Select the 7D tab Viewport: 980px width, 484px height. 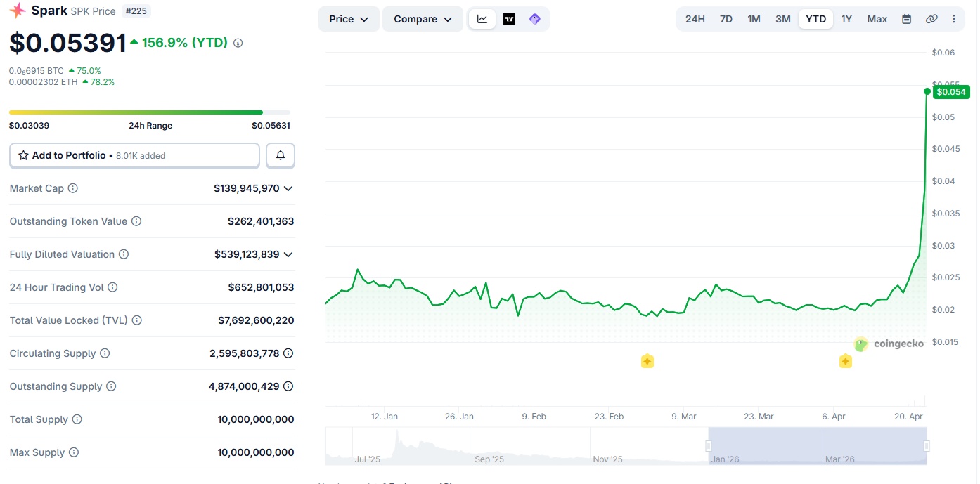(x=726, y=19)
